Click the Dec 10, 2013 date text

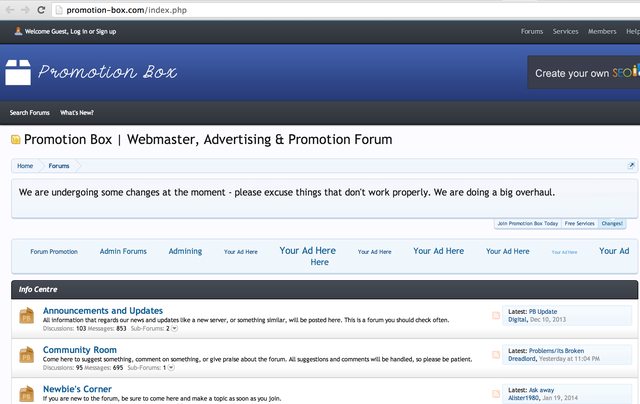tap(548, 320)
